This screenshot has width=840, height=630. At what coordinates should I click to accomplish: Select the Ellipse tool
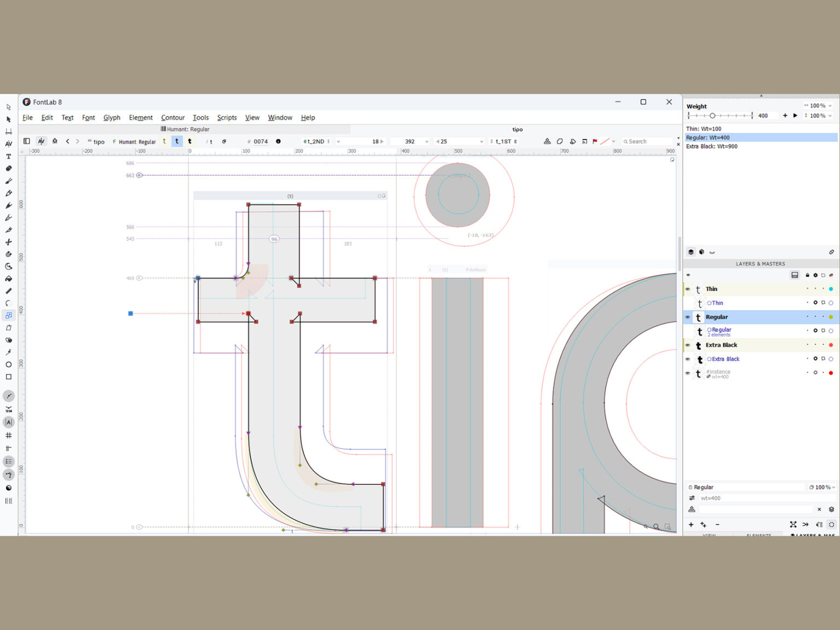pos(8,365)
